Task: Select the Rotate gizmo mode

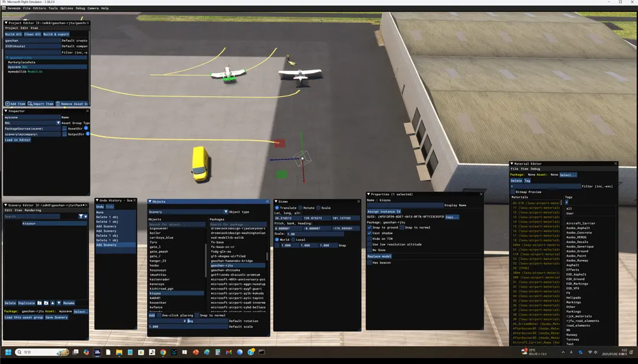Action: pyautogui.click(x=301, y=208)
